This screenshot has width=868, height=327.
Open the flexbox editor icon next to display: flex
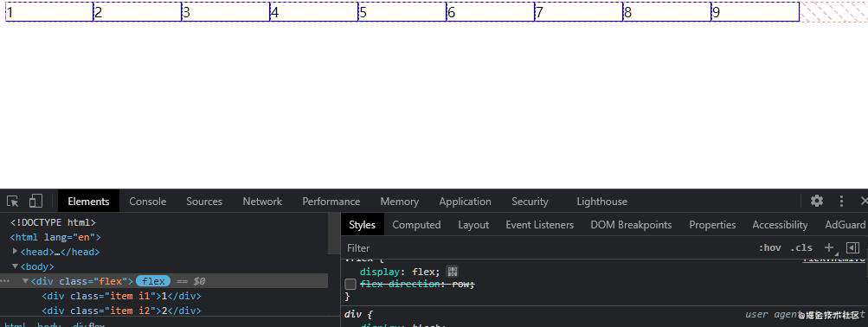click(453, 271)
